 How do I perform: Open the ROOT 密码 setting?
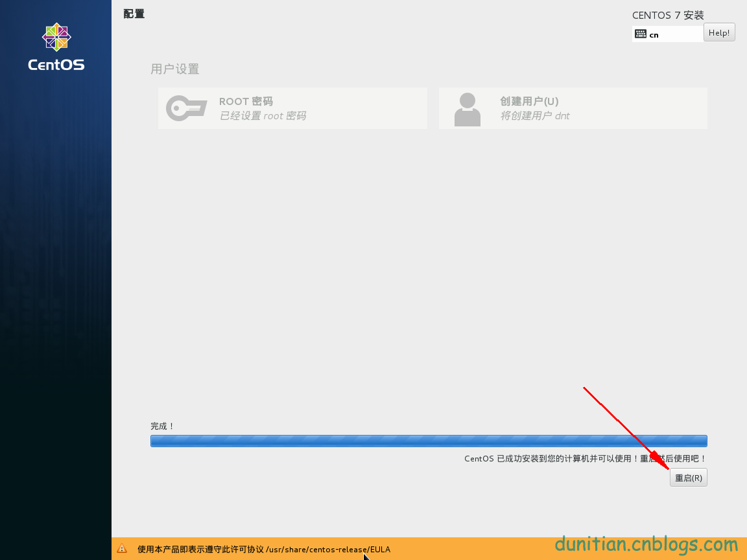click(x=292, y=108)
